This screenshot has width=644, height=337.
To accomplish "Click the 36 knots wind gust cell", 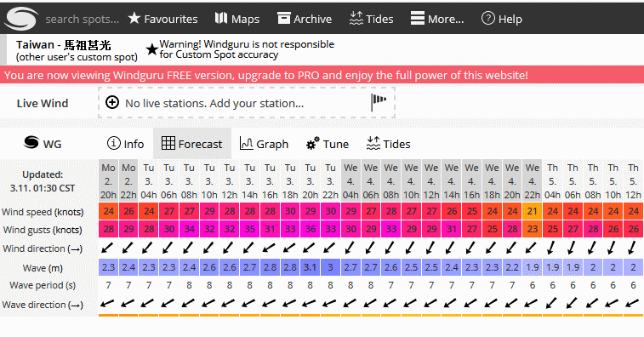I will point(311,229).
